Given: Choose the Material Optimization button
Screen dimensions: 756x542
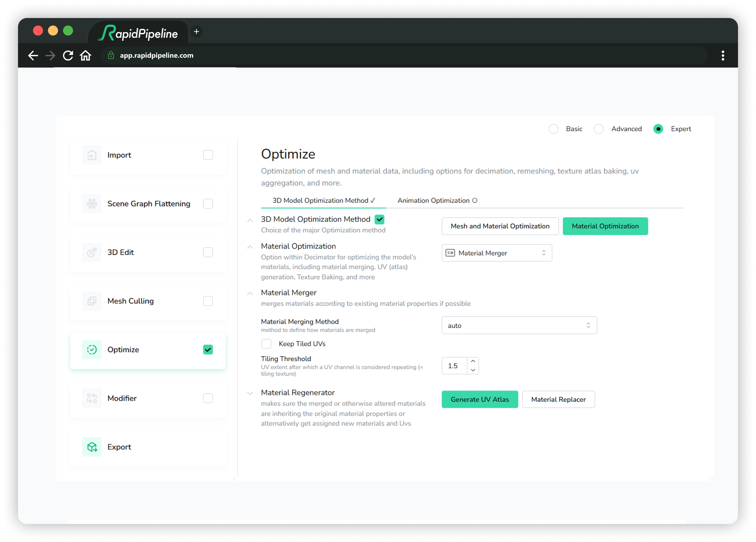Looking at the screenshot, I should click(605, 226).
